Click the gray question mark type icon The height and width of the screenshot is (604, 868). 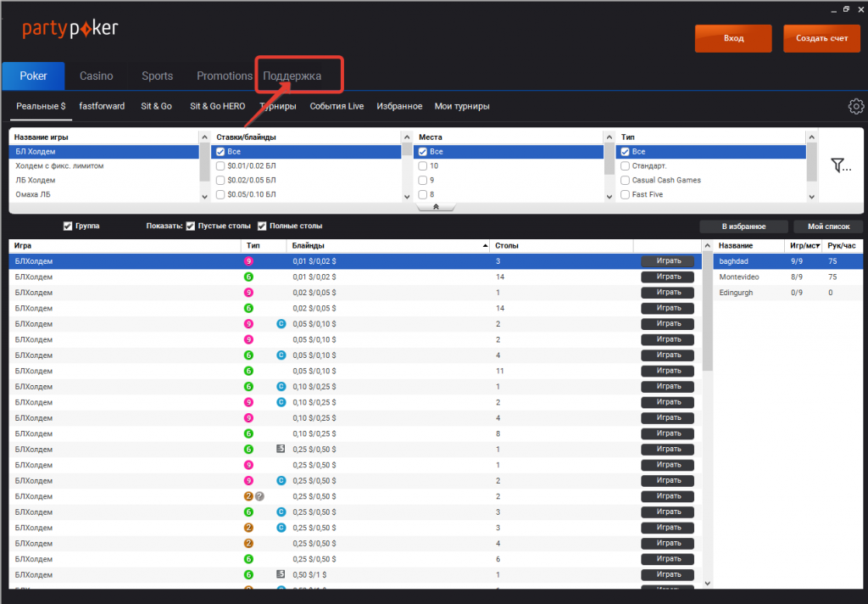pos(260,496)
